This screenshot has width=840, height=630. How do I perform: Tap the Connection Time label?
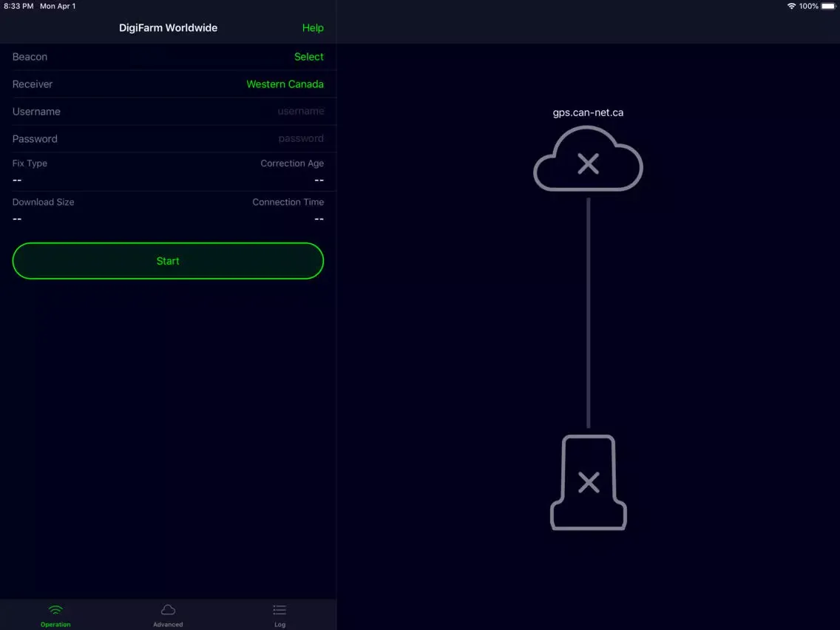288,202
